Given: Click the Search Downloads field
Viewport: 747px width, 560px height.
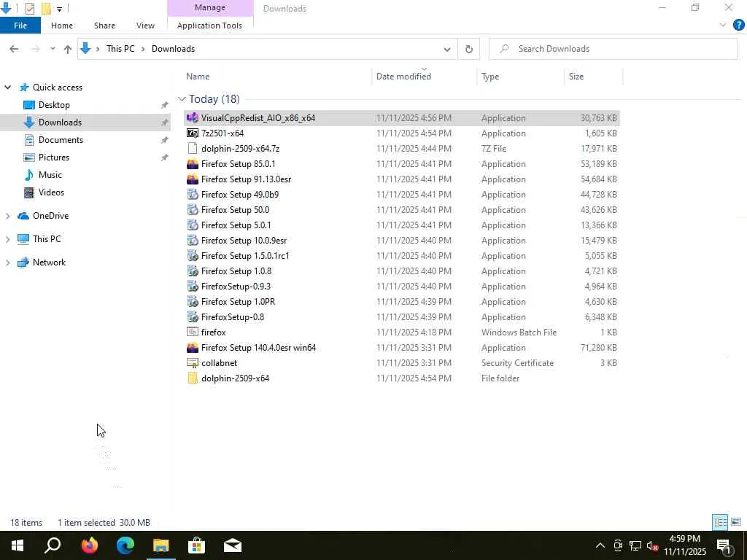Looking at the screenshot, I should click(614, 49).
